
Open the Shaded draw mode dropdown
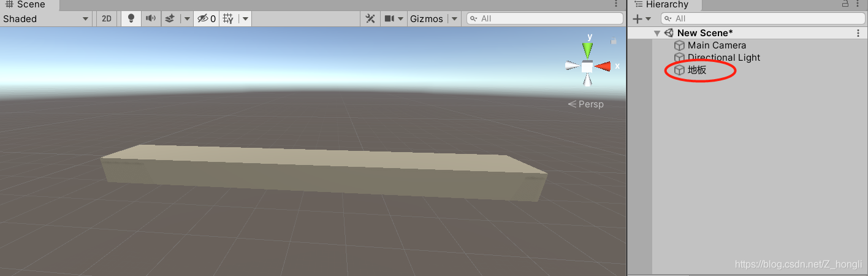[46, 18]
